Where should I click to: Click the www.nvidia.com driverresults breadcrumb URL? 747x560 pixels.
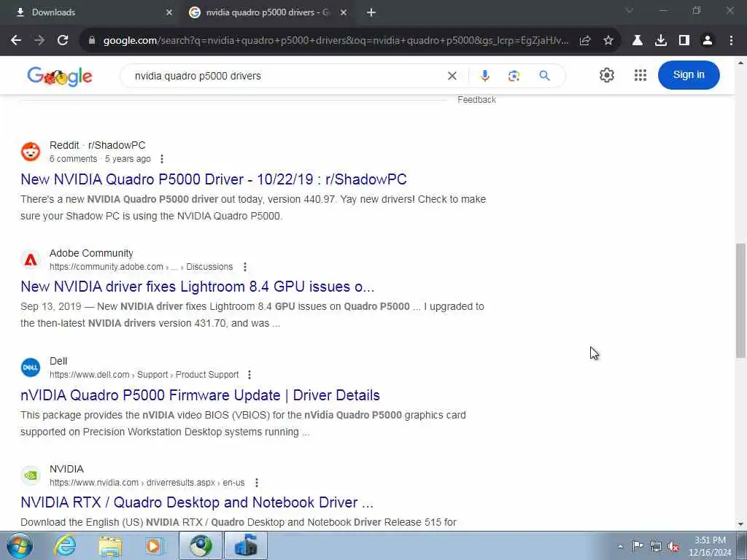pyautogui.click(x=147, y=483)
